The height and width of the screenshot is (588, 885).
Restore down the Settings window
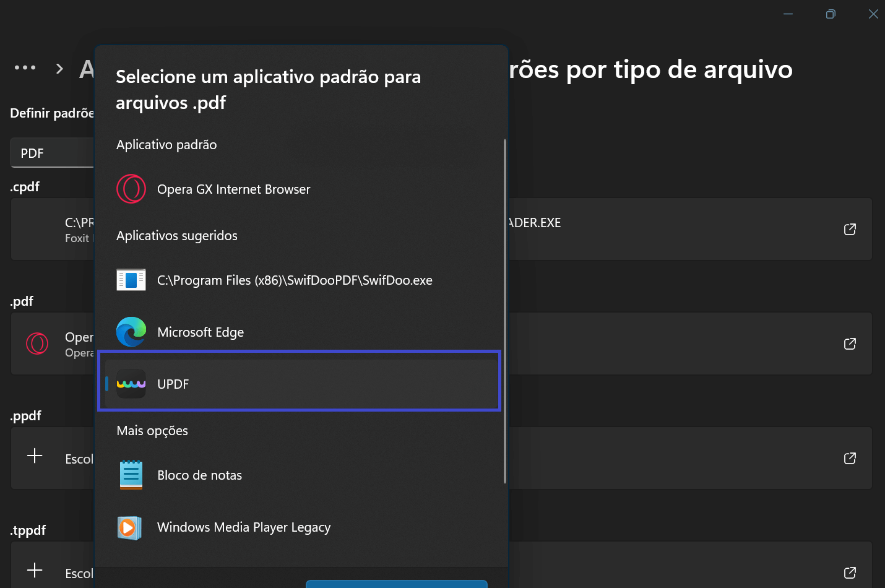(x=831, y=14)
